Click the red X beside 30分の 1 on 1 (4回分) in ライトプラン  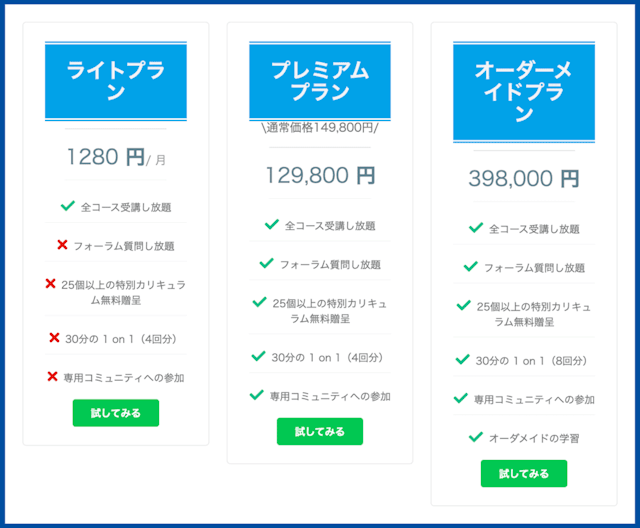pos(54,337)
